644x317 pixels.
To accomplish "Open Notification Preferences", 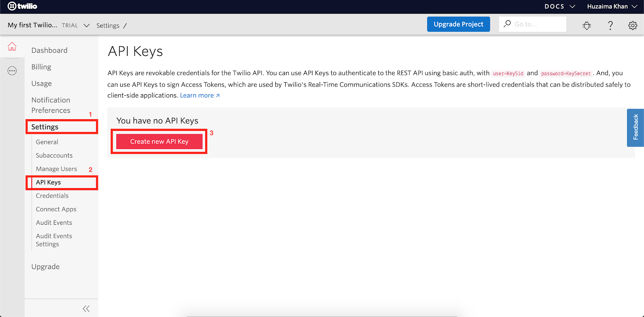I will tap(51, 105).
